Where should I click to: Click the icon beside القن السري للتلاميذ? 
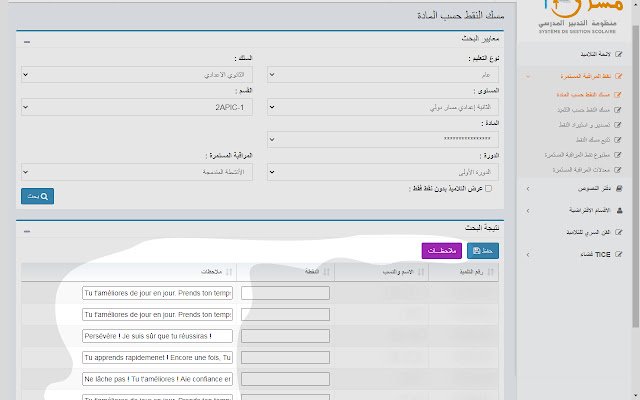[618, 232]
